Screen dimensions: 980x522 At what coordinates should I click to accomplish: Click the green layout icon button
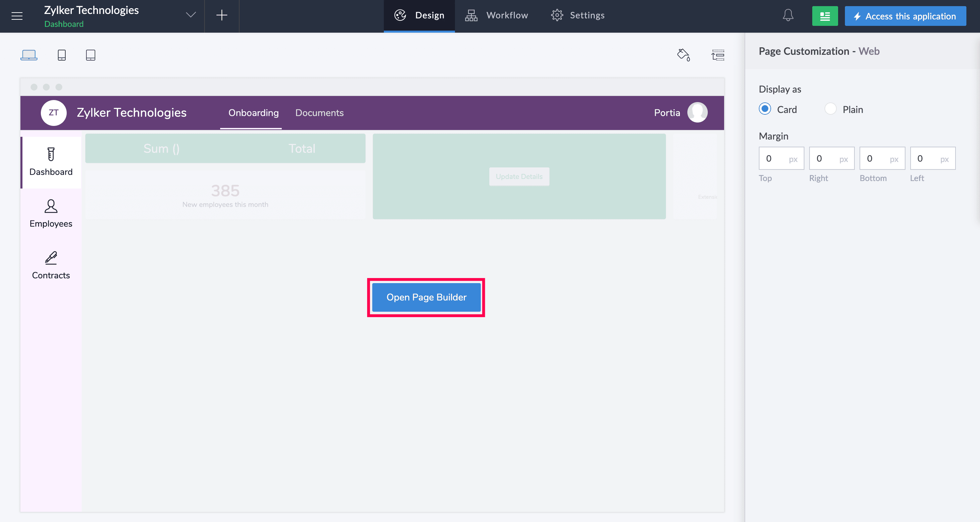pyautogui.click(x=824, y=16)
